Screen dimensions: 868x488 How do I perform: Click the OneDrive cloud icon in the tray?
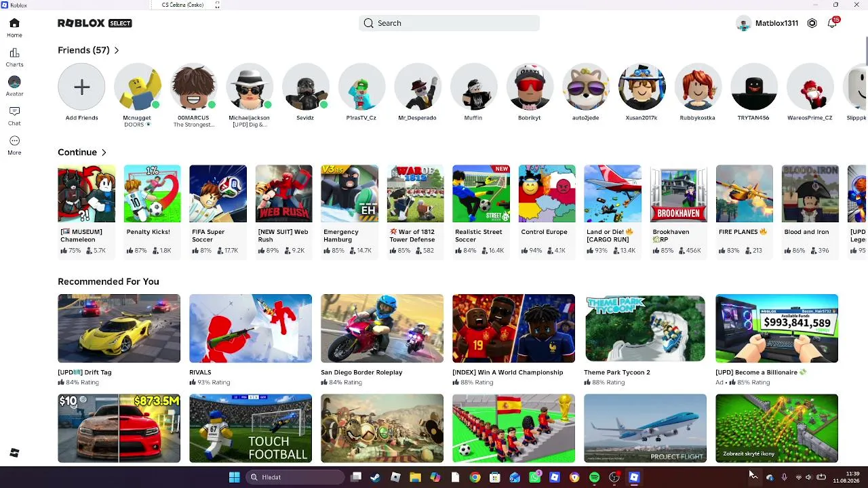(770, 477)
